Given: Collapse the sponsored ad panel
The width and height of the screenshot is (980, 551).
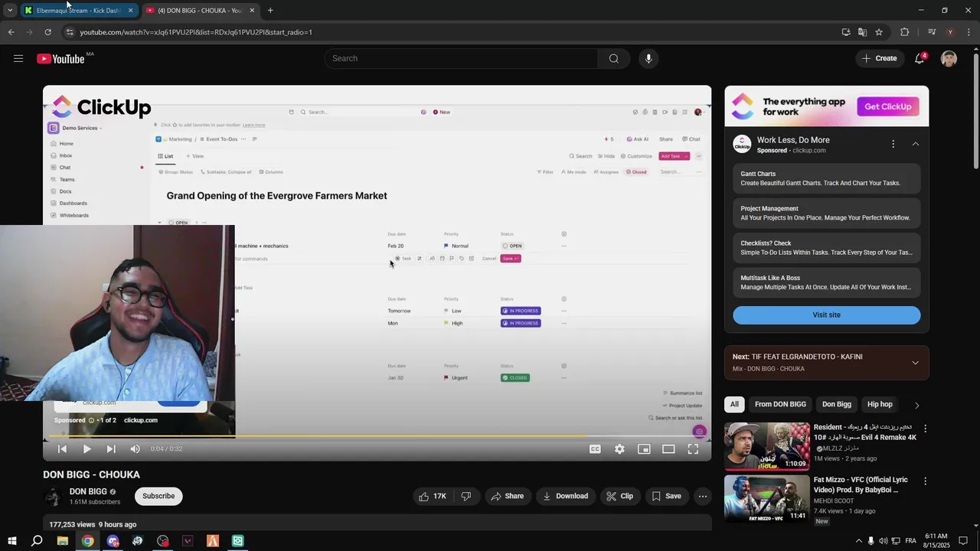Looking at the screenshot, I should (916, 144).
